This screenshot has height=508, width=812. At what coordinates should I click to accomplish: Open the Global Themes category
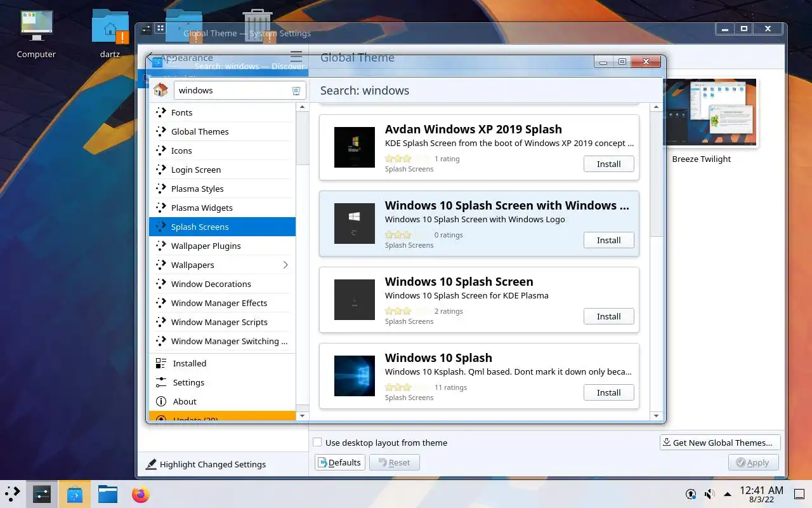point(222,131)
